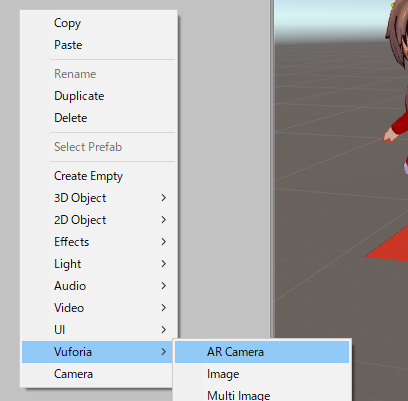Click Duplicate menu entry
Viewport: 408px width, 401px height.
pyautogui.click(x=99, y=96)
